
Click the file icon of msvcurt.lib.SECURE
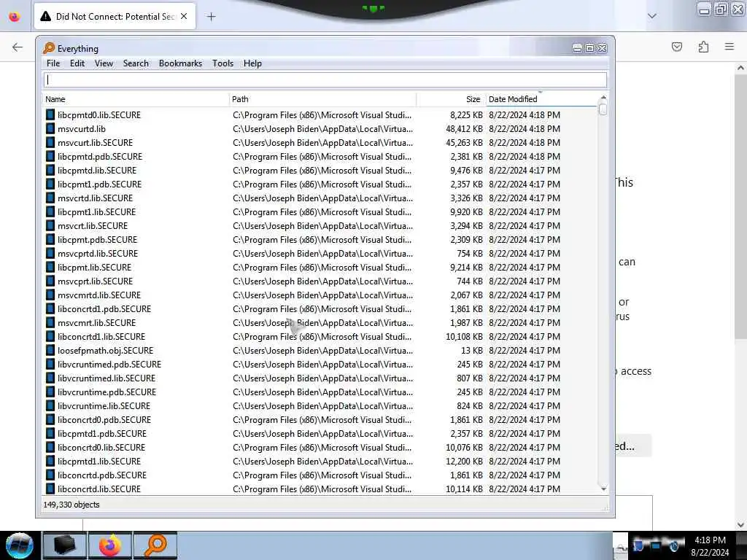point(50,142)
